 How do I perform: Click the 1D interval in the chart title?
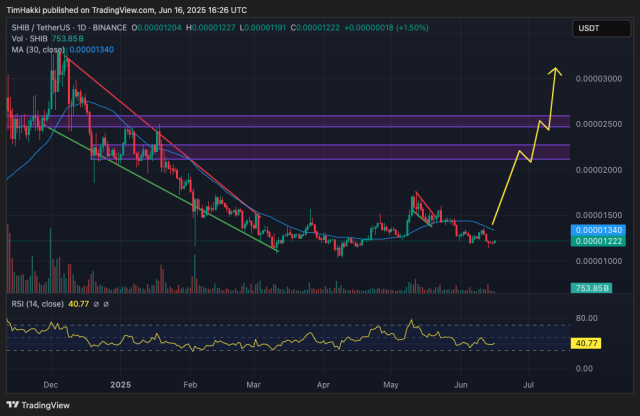82,28
